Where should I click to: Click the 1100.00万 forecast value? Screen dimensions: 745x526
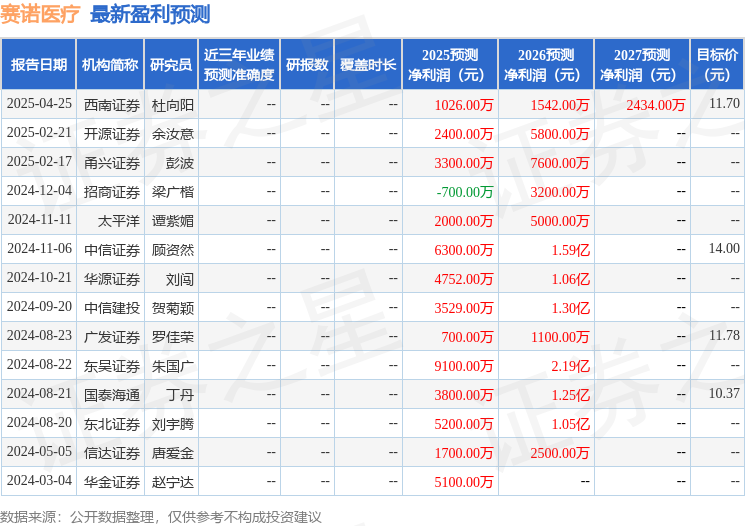(560, 337)
